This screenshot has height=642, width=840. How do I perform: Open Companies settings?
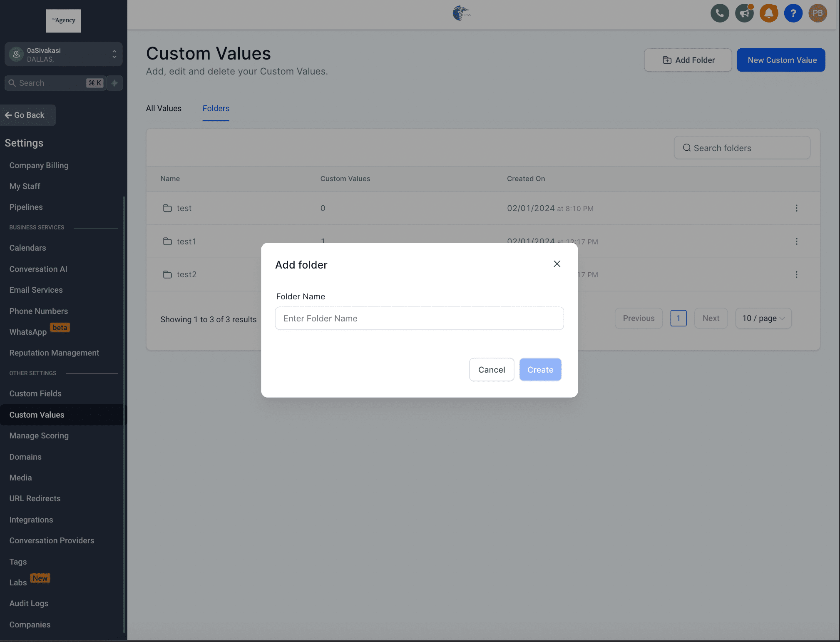(x=30, y=625)
